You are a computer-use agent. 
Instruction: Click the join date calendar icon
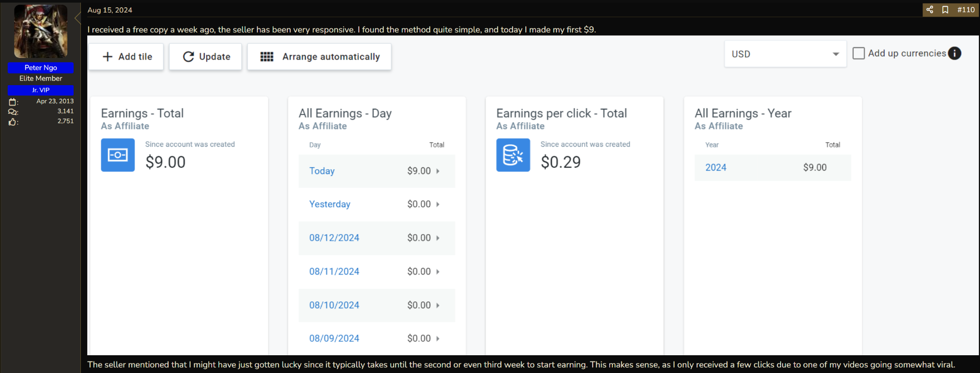tap(13, 102)
